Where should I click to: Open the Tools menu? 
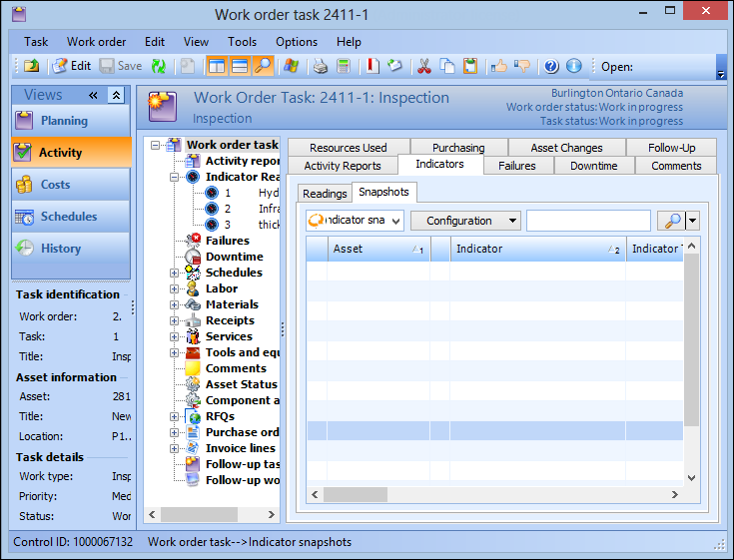point(242,42)
